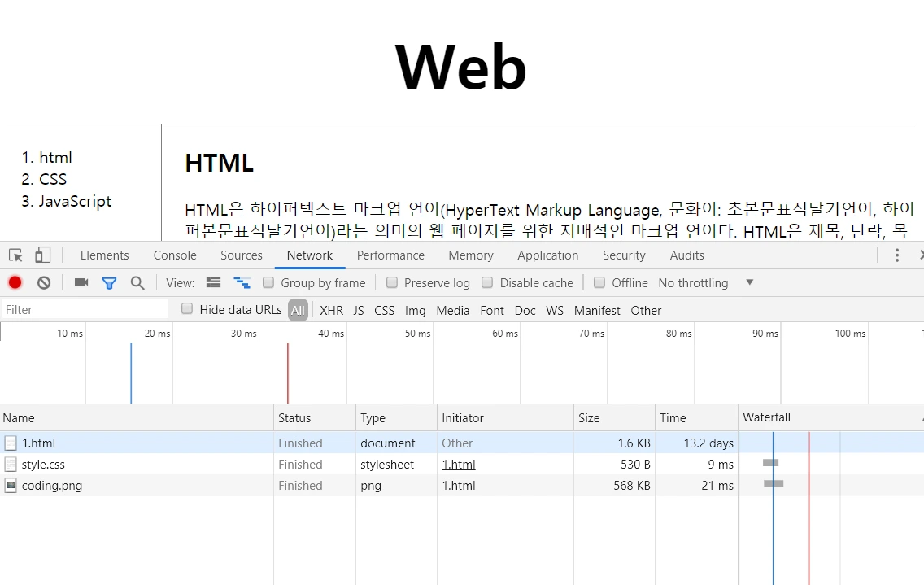Open the Audits tab
The image size is (924, 585).
(687, 255)
